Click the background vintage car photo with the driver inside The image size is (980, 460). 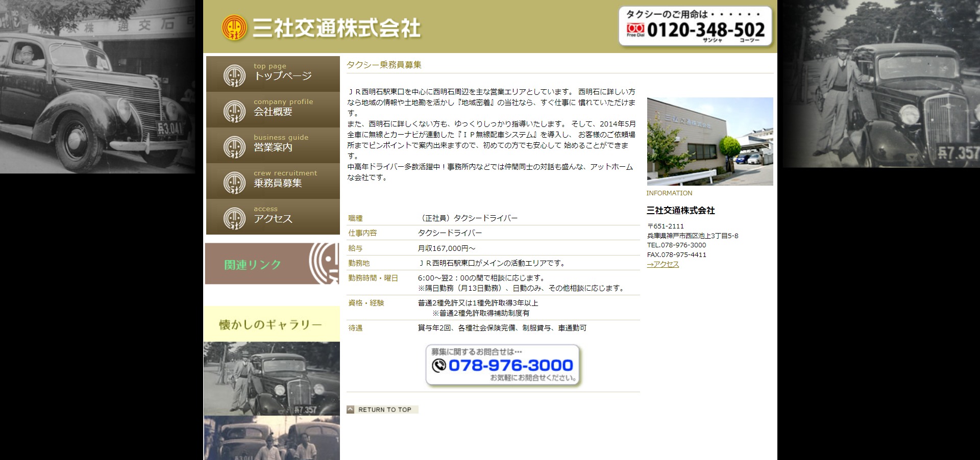[97, 87]
